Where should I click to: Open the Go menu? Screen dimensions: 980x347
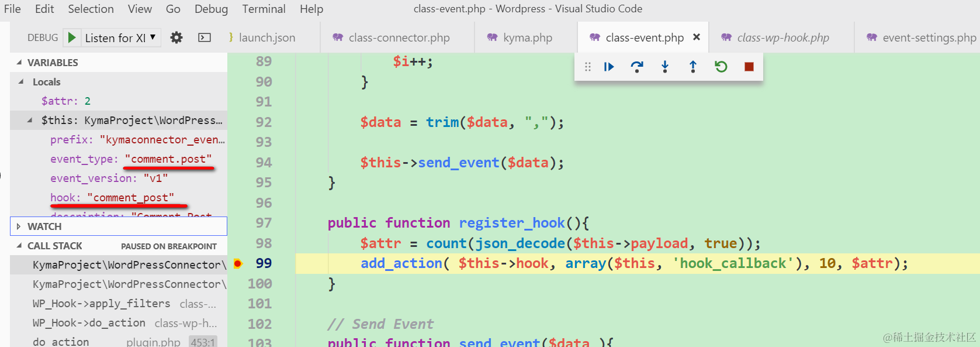pyautogui.click(x=173, y=9)
